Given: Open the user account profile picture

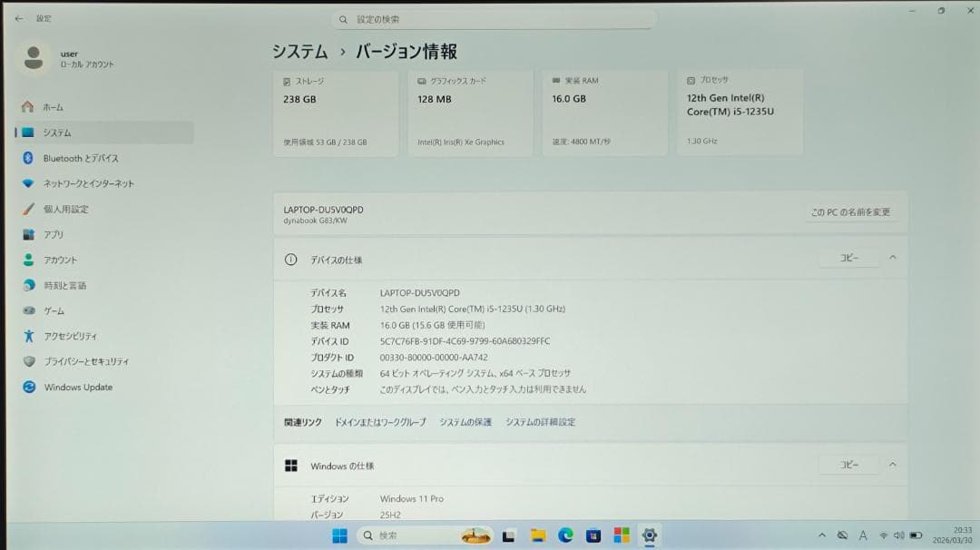Looking at the screenshot, I should point(34,58).
